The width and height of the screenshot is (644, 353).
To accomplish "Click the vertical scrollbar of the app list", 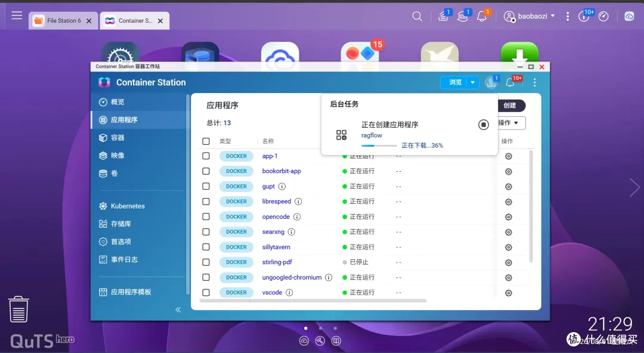I will (531, 206).
